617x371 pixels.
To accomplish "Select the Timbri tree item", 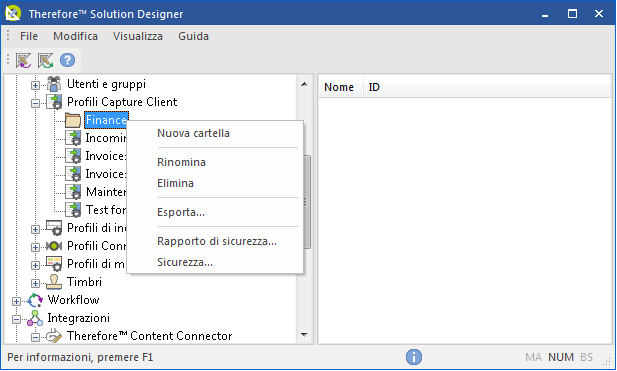I will pos(84,282).
